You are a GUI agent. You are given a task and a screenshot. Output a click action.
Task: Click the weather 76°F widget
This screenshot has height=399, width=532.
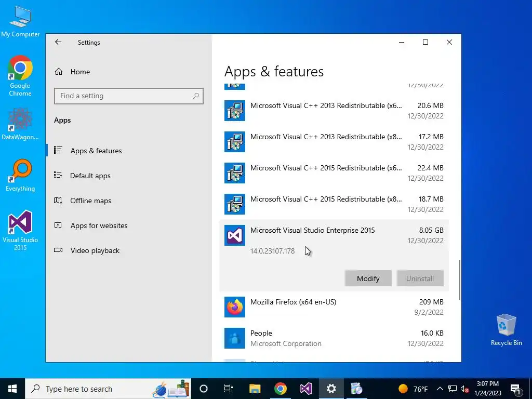413,389
